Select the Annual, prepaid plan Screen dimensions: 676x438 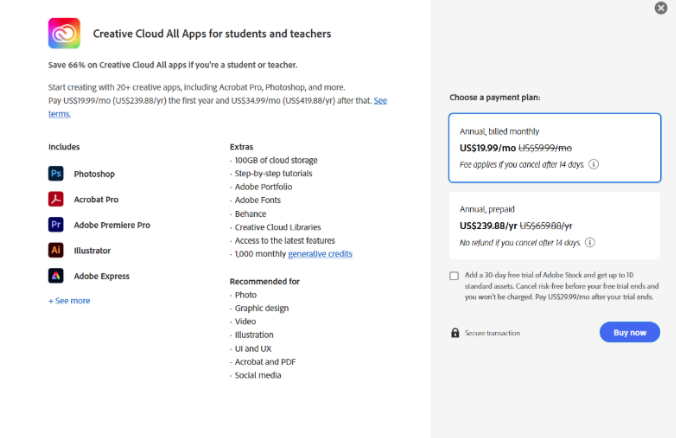coord(554,225)
